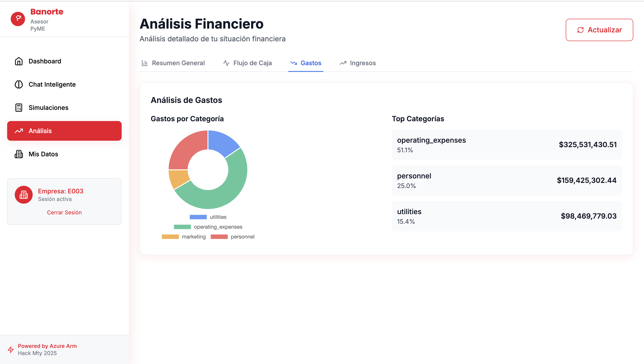Toggle the personnel red legend swatch
The width and height of the screenshot is (644, 364).
pos(219,237)
